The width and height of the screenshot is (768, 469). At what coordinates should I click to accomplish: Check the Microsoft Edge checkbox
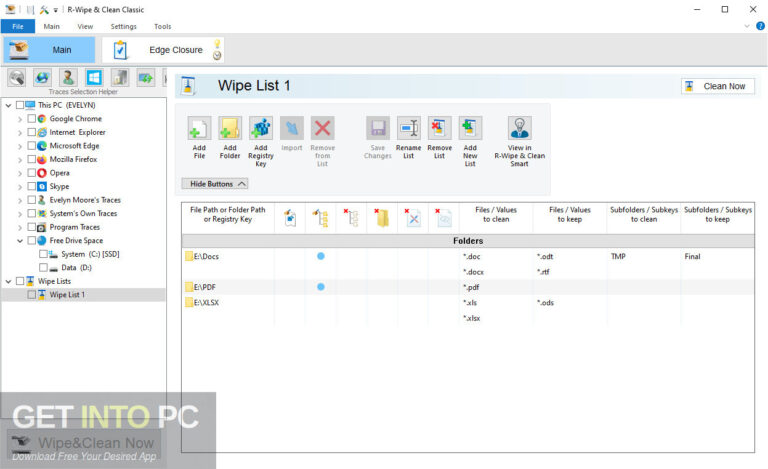pos(31,145)
